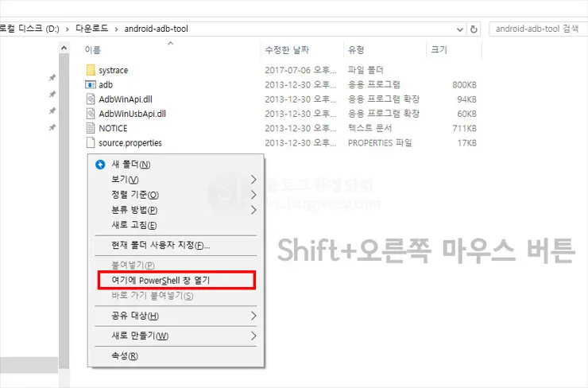Image resolution: width=588 pixels, height=388 pixels.
Task: Sort by 이름 column header
Action: [x=93, y=50]
